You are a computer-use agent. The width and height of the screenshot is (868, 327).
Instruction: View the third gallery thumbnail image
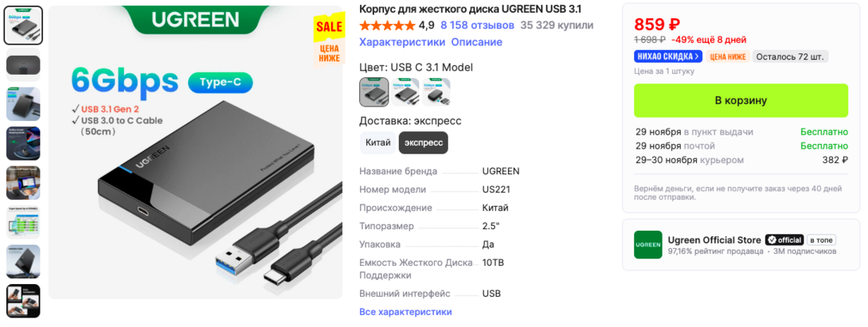tap(23, 104)
